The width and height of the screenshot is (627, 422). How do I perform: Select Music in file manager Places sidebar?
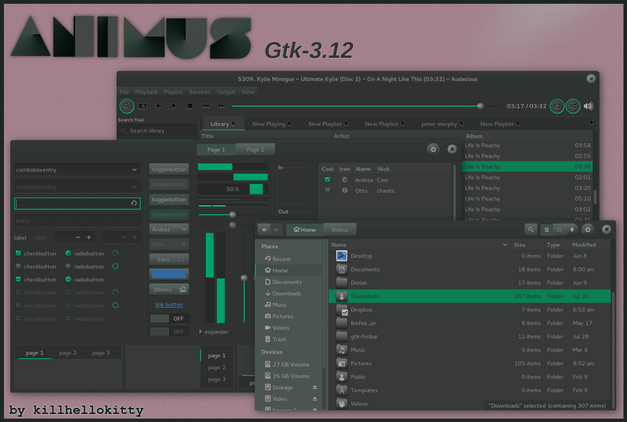pos(276,305)
